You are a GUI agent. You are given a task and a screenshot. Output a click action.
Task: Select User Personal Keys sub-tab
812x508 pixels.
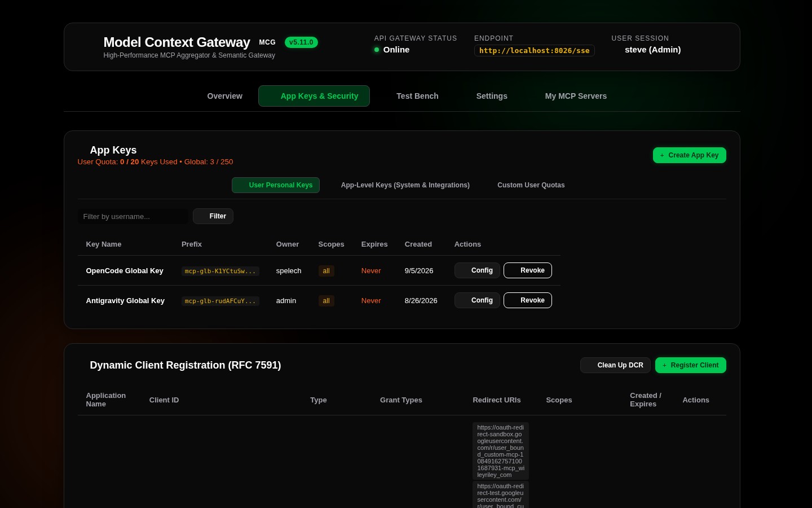point(276,185)
